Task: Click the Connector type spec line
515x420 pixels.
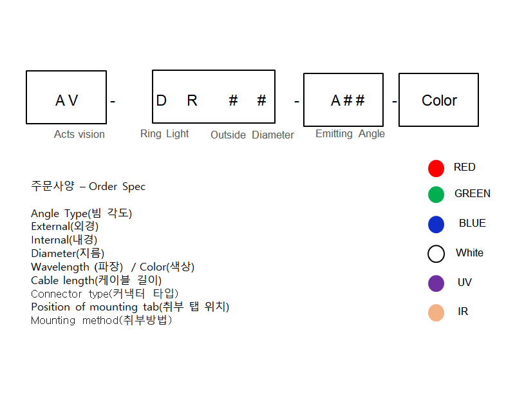Action: (x=104, y=294)
